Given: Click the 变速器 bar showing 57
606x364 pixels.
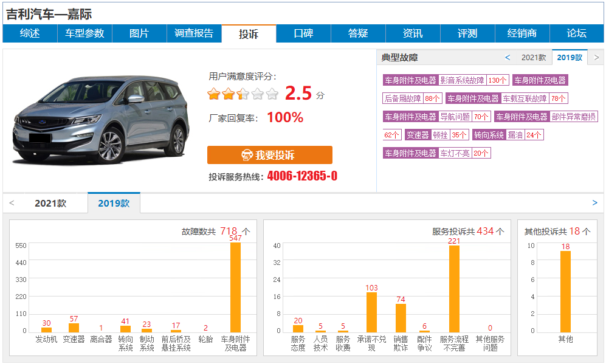Looking at the screenshot, I should point(74,328).
